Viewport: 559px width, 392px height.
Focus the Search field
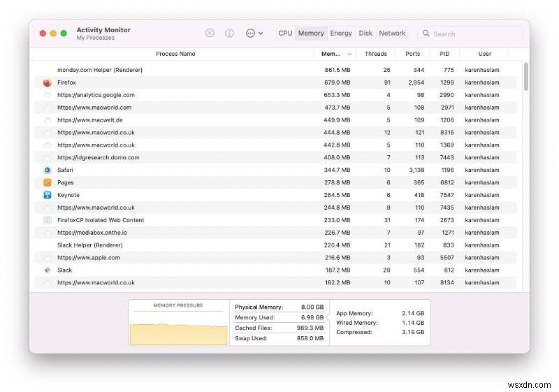[470, 34]
